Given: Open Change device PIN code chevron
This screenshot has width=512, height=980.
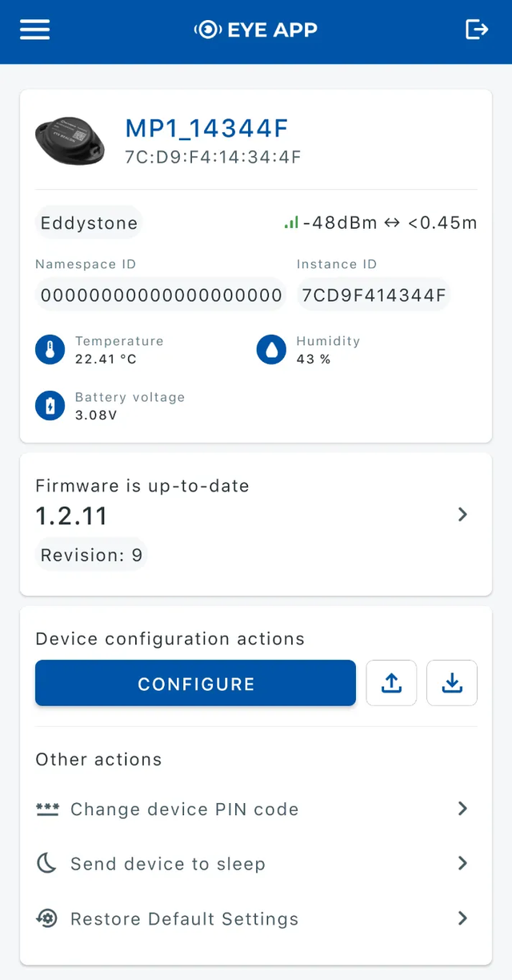Looking at the screenshot, I should [x=462, y=809].
